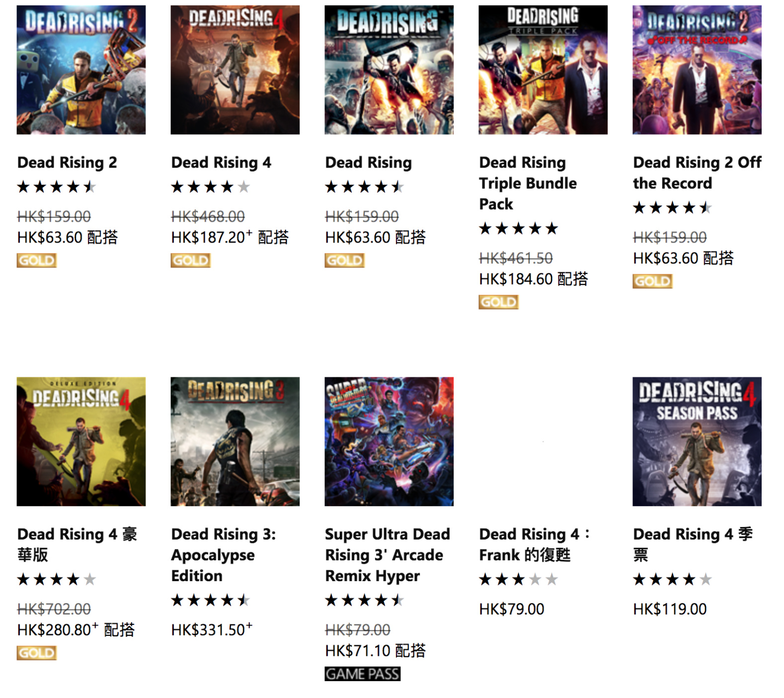Open Dead Rising 3: Apocalypse Edition title link

point(223,555)
